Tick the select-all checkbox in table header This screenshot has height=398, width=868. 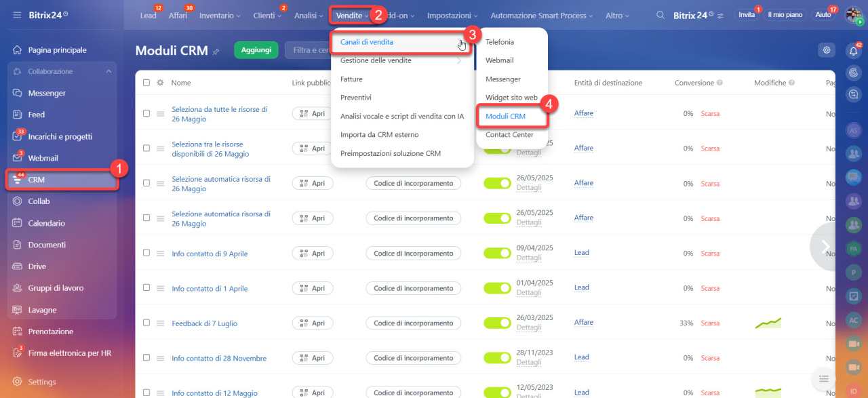point(146,83)
